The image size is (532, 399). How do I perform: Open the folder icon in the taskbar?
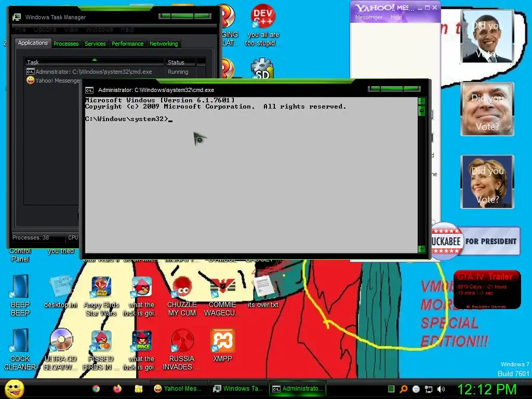(138, 389)
